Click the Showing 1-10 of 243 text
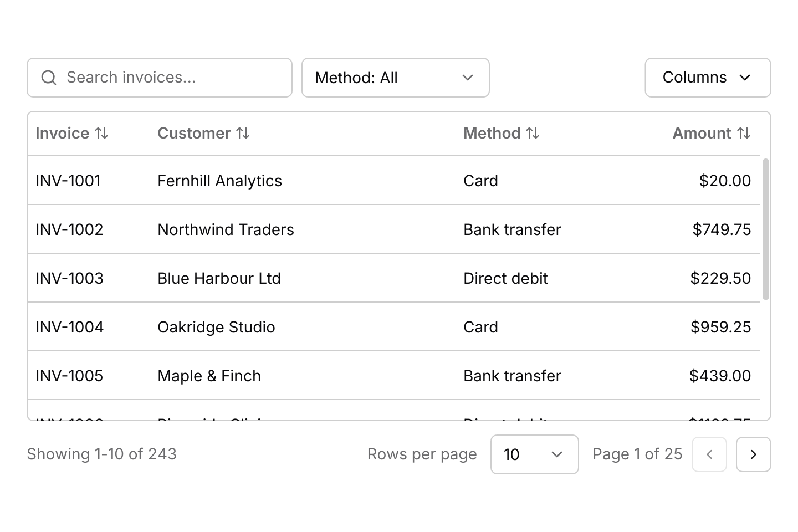Viewport: 798px width, 532px height. (x=101, y=454)
